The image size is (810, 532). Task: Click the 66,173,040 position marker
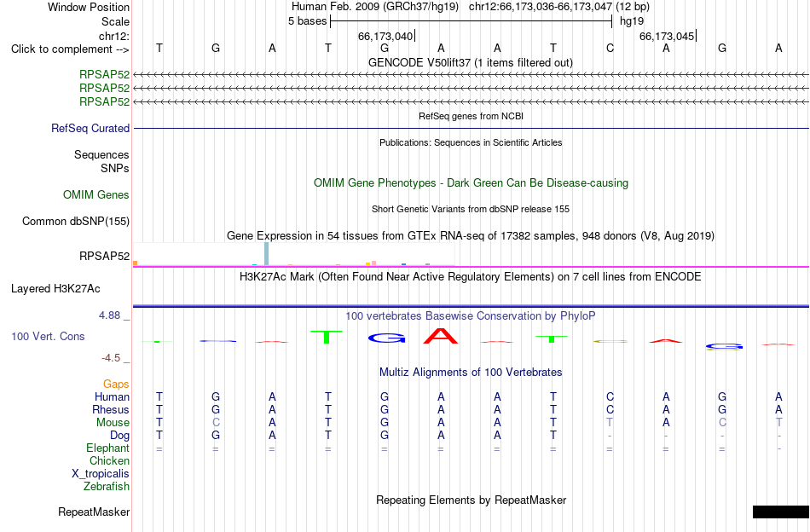[x=385, y=36]
